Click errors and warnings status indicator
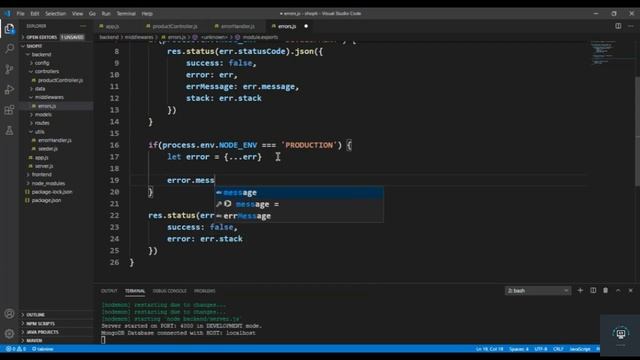This screenshot has height=360, width=640. pyautogui.click(x=16, y=349)
